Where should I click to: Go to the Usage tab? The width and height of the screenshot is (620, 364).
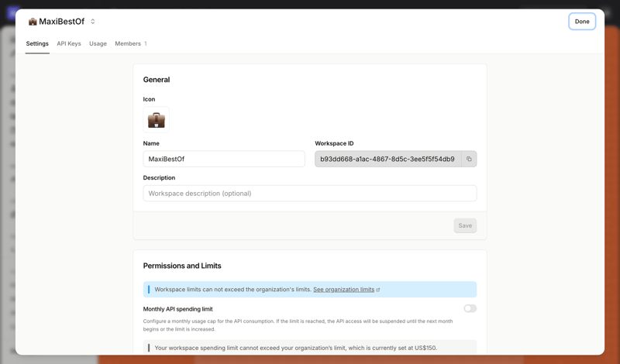tap(98, 44)
